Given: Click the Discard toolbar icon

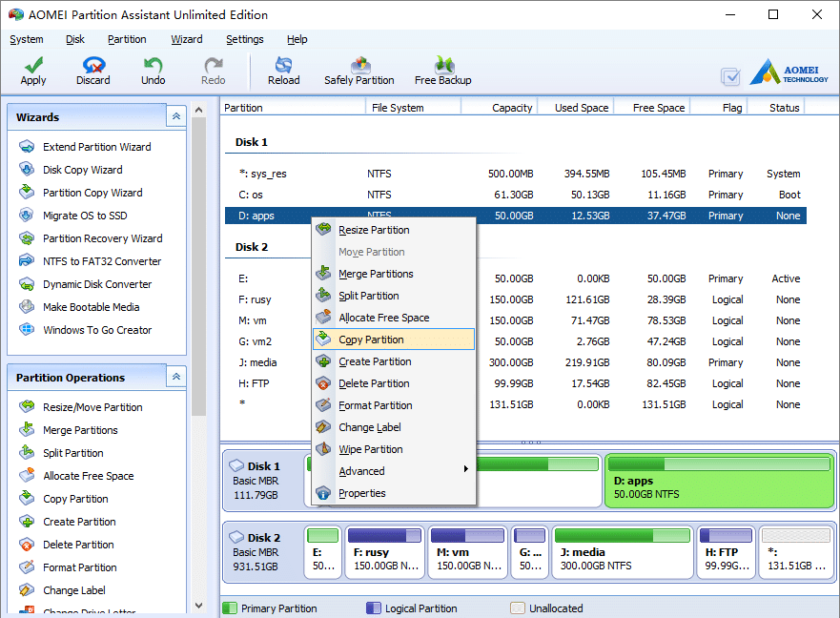Looking at the screenshot, I should point(93,66).
